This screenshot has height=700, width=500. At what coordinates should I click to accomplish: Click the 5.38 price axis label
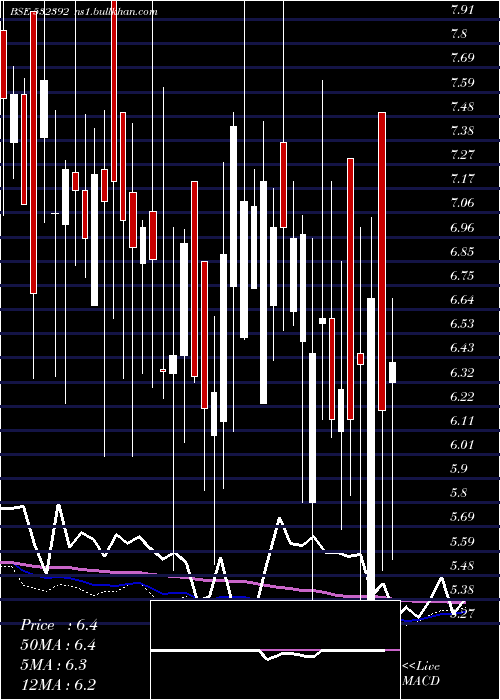pyautogui.click(x=462, y=591)
